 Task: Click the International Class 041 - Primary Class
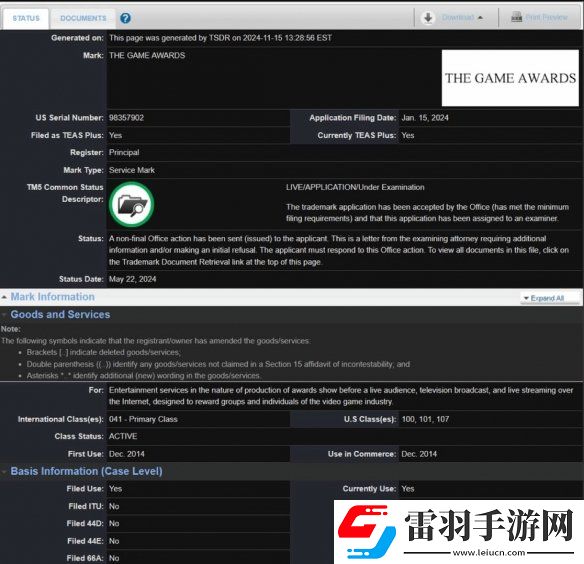click(x=143, y=419)
